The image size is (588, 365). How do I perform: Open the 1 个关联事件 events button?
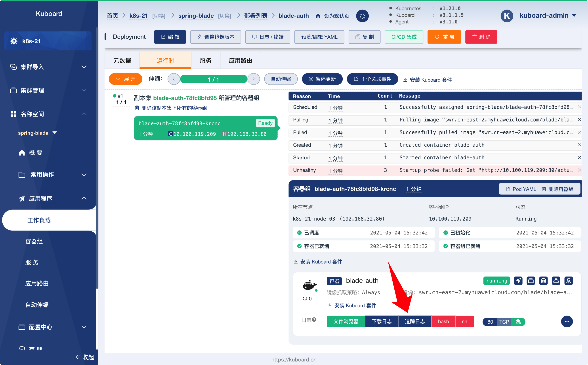(372, 79)
